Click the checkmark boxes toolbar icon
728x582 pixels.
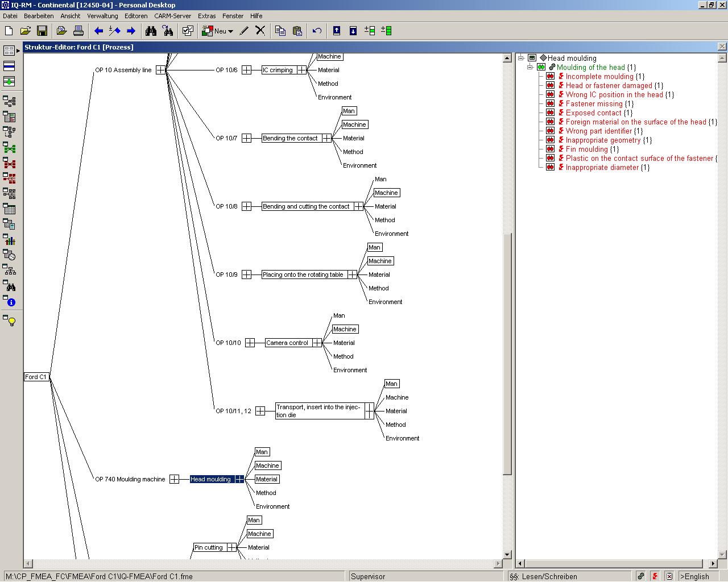point(188,31)
